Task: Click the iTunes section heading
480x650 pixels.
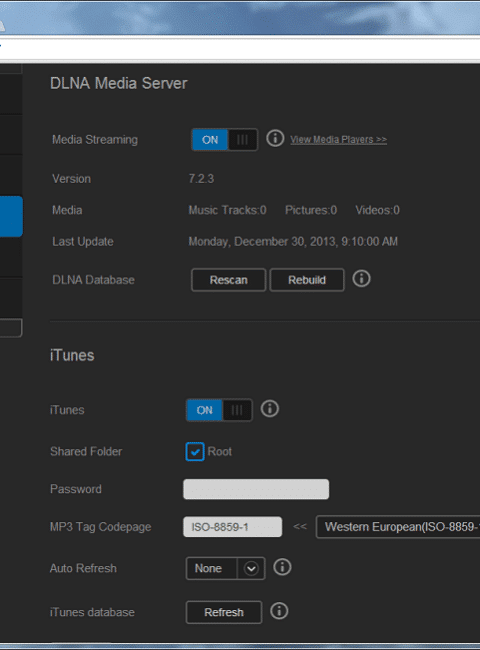Action: pyautogui.click(x=72, y=356)
